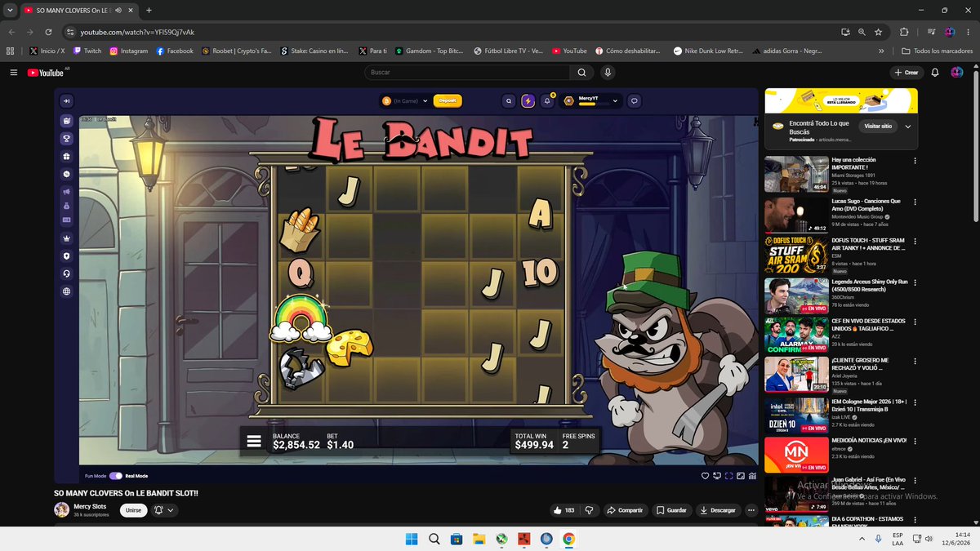The width and height of the screenshot is (980, 551).
Task: Open the YouTube account avatar menu
Action: pos(957,73)
